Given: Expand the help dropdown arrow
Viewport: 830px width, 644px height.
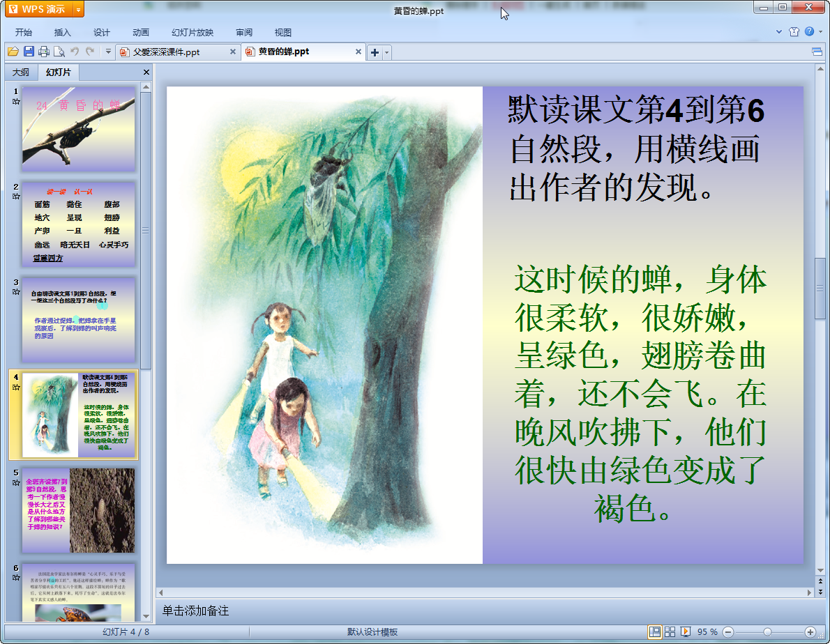Looking at the screenshot, I should [x=820, y=32].
